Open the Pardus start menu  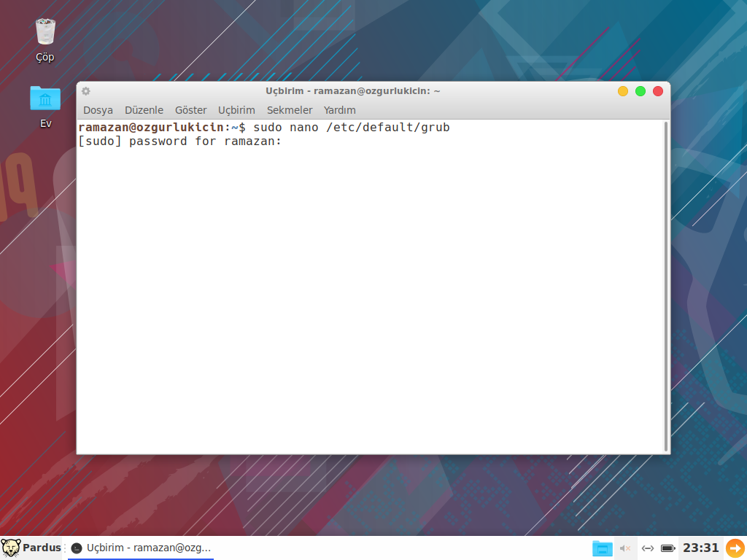tap(31, 548)
